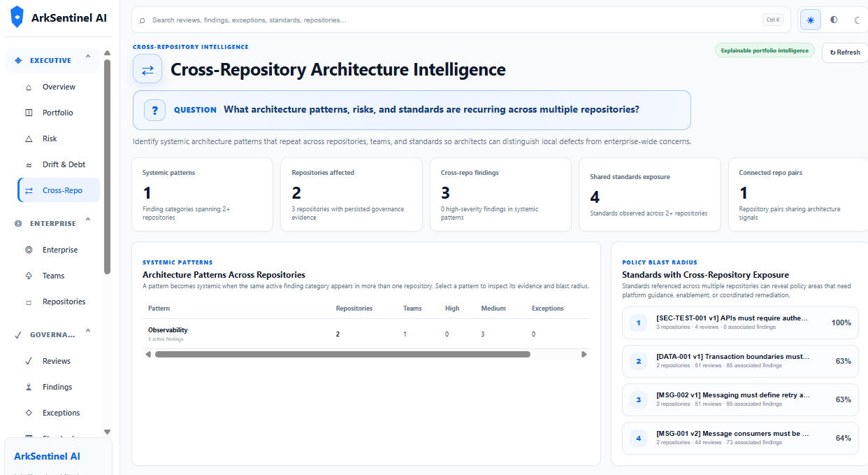
Task: Click the ArkSentinel AI shield logo
Action: coord(17,17)
